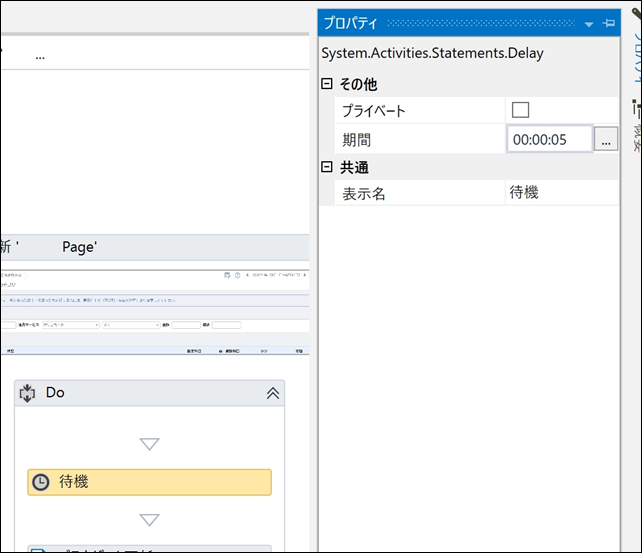Screen dimensions: 642x553
Task: Click the System.Activities.Statements.Delay label
Action: pyautogui.click(x=432, y=53)
